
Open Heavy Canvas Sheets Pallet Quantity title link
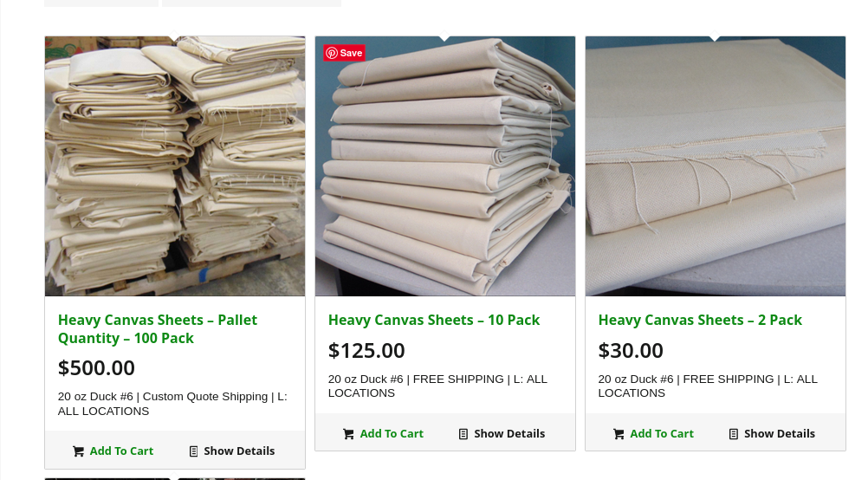158,329
